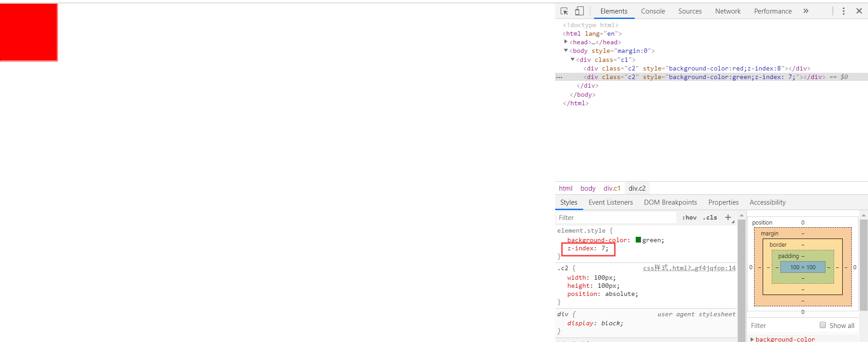
Task: Open the DevTools three-dot customize menu
Action: pyautogui.click(x=844, y=11)
